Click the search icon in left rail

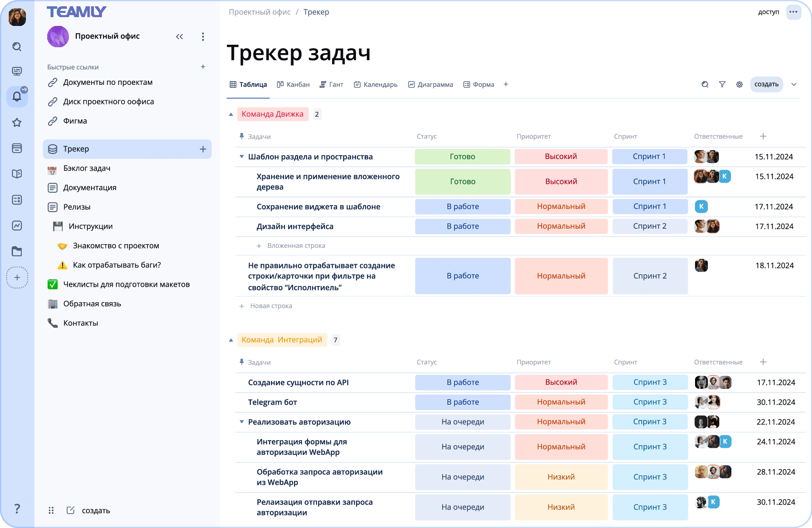click(x=17, y=46)
